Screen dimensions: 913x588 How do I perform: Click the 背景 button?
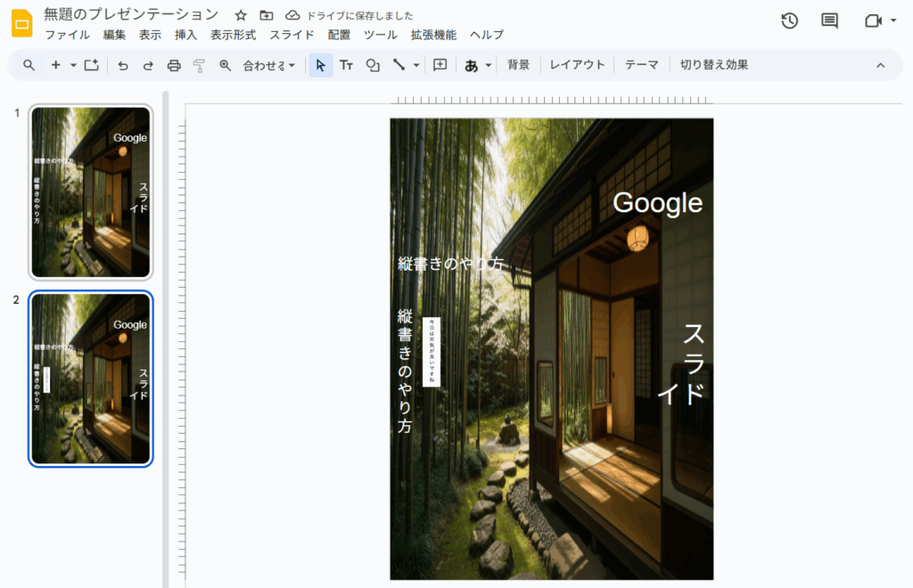click(x=518, y=65)
